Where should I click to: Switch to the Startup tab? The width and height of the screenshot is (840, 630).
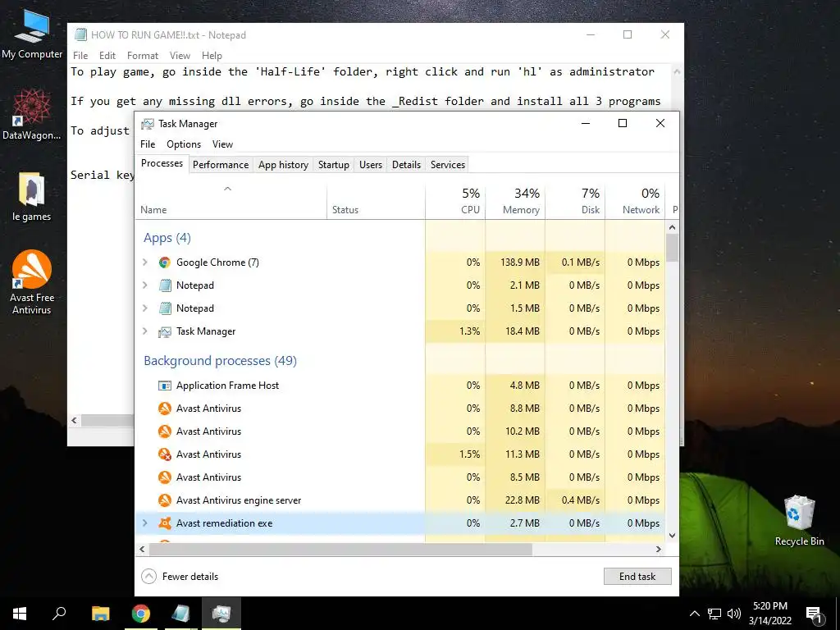[x=333, y=164]
